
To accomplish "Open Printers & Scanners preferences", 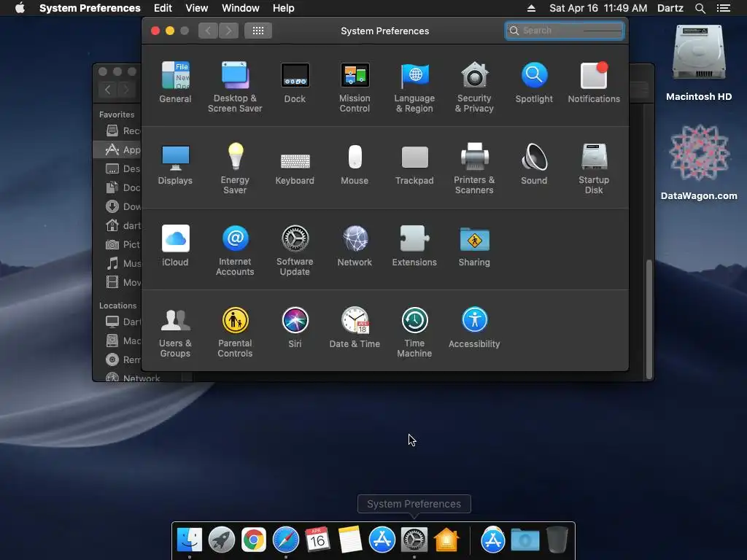I will tap(474, 168).
